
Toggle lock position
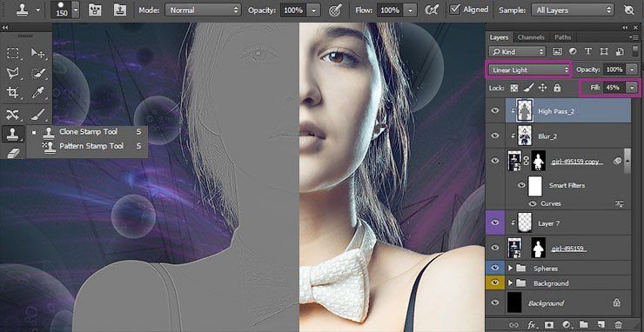coord(542,88)
